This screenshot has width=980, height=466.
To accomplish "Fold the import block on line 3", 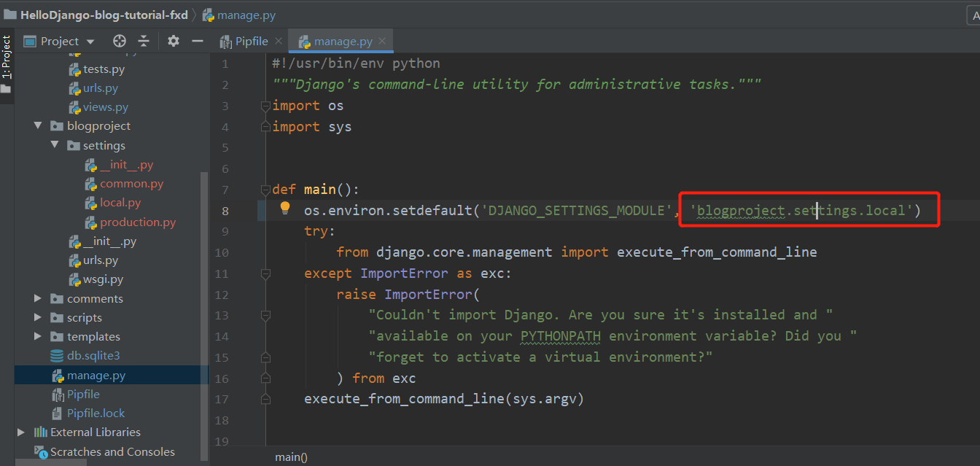I will pyautogui.click(x=265, y=106).
